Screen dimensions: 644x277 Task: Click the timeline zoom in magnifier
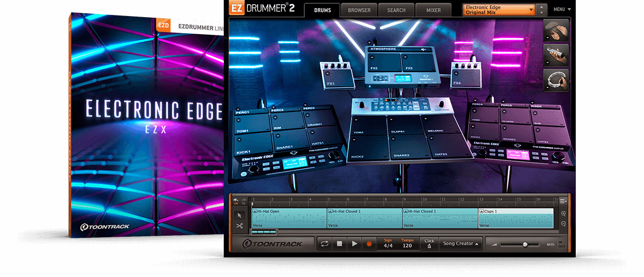tap(563, 213)
